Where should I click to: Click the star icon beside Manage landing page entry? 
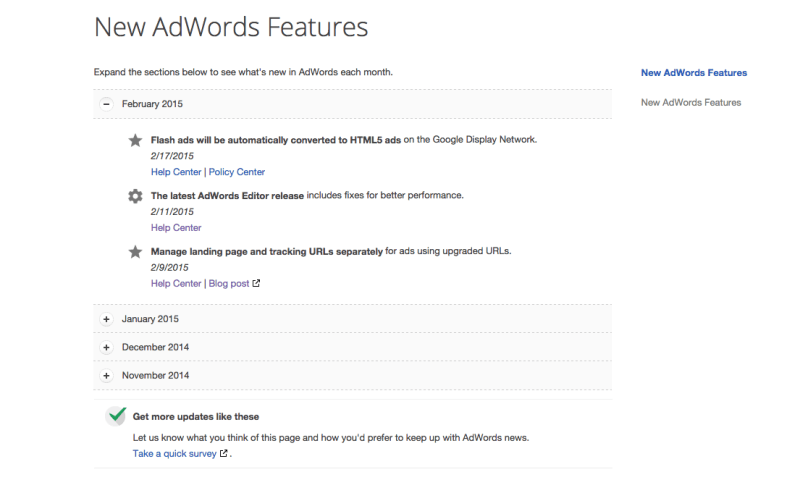[x=135, y=252]
